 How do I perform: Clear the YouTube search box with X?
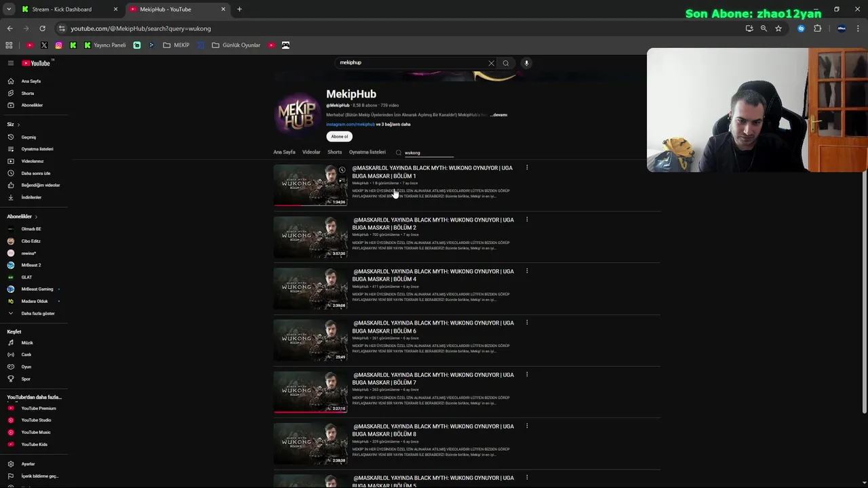491,63
